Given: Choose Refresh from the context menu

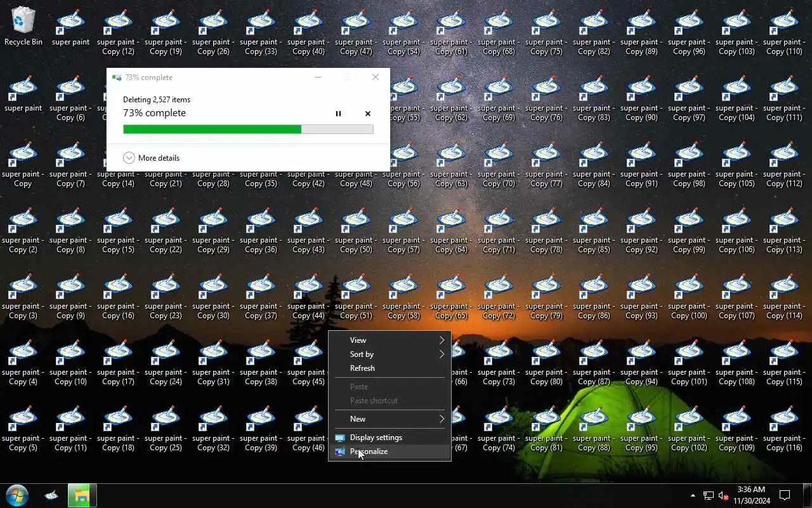Looking at the screenshot, I should 390,368.
